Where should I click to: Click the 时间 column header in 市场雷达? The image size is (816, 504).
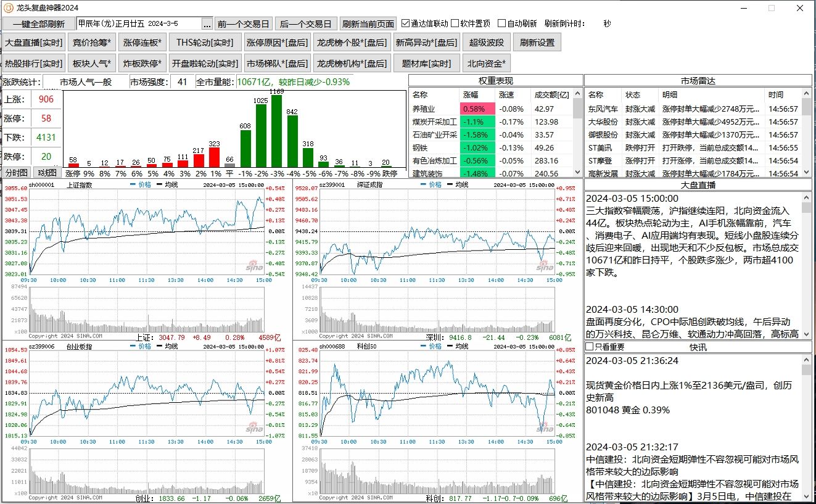(783, 95)
